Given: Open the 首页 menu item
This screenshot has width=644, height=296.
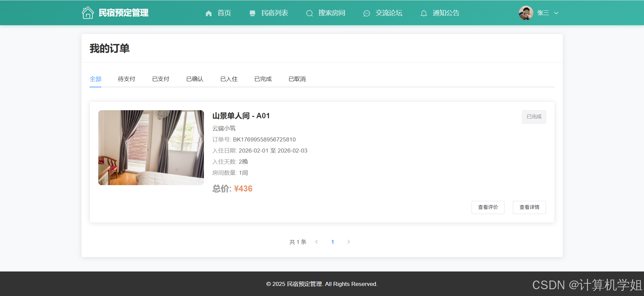Looking at the screenshot, I should (x=224, y=13).
